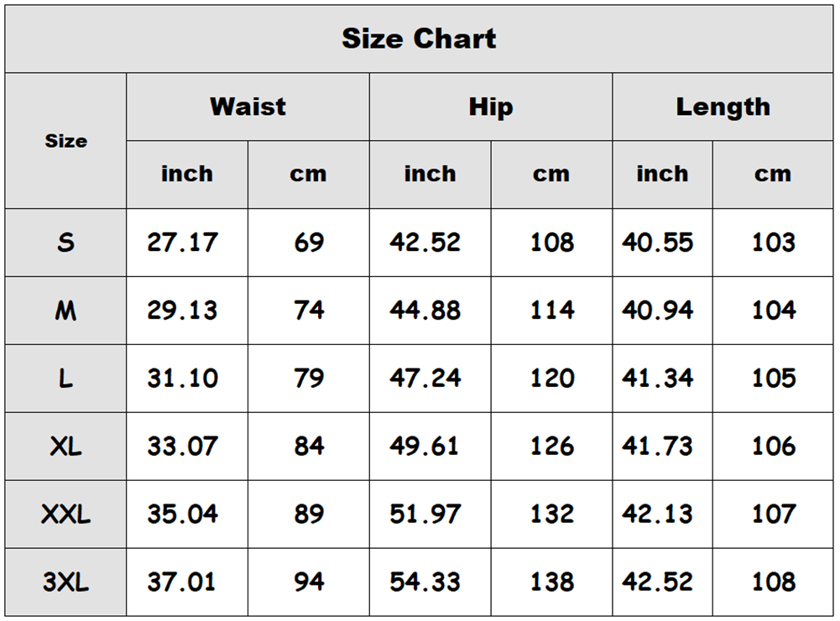Screen dimensions: 840x621
Task: Click the Size Chart title cell
Action: pos(419,39)
